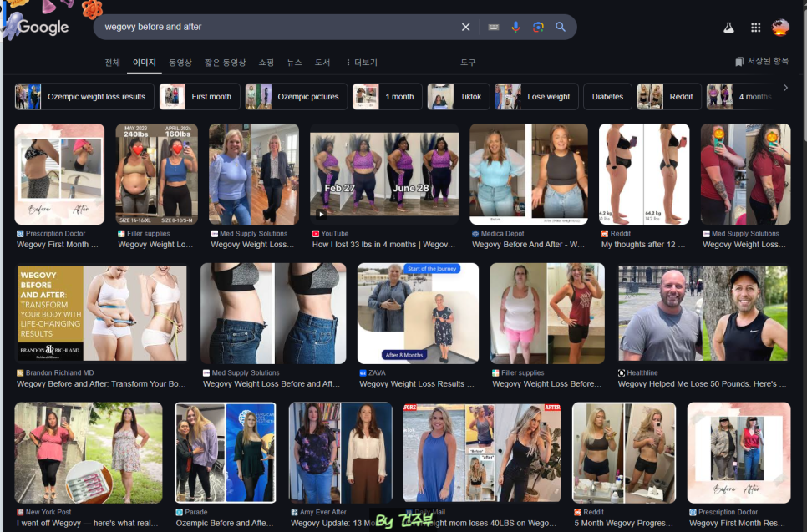Open Google Lens image search

pyautogui.click(x=538, y=27)
